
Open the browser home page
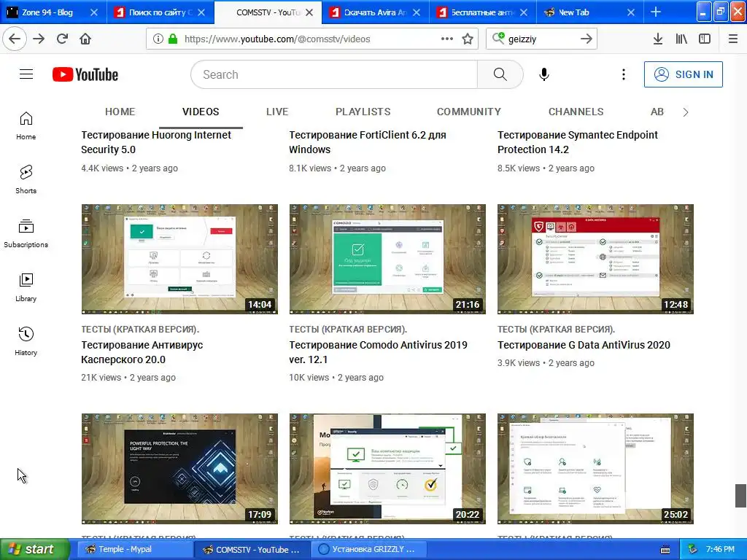tap(85, 39)
